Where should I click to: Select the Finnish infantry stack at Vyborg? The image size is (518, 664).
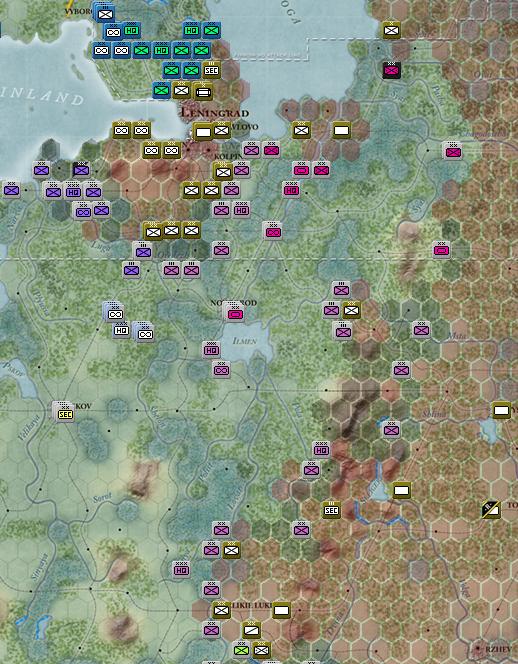104,14
